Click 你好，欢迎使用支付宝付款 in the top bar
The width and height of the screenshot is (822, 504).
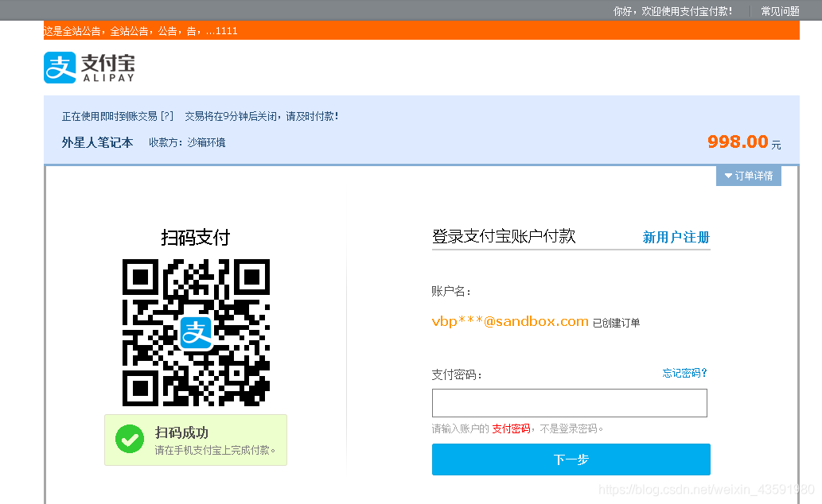pos(672,10)
